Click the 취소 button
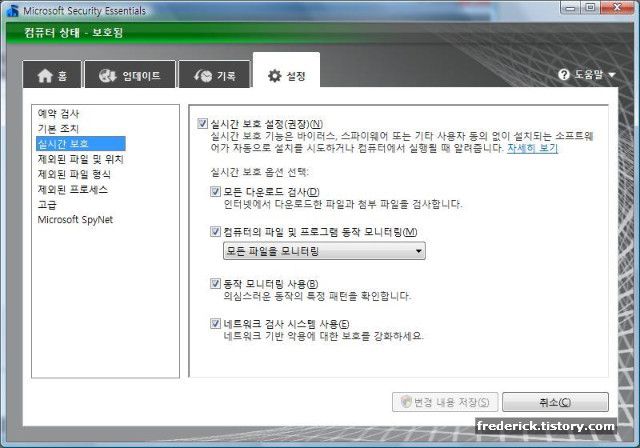 [555, 402]
